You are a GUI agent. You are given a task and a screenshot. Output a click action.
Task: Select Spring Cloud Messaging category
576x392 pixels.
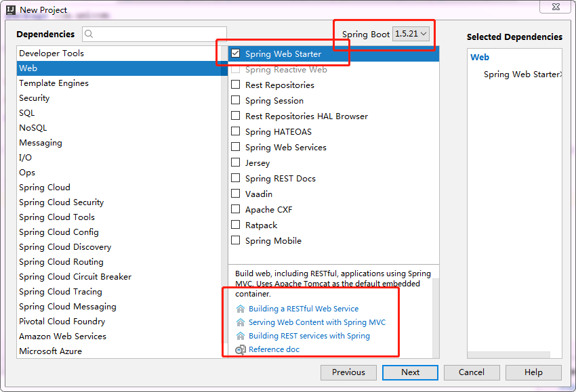(119, 306)
